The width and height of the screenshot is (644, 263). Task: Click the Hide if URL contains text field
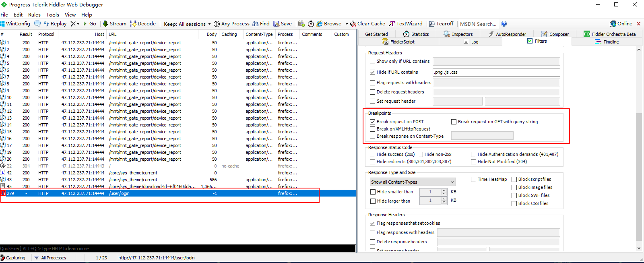point(496,72)
